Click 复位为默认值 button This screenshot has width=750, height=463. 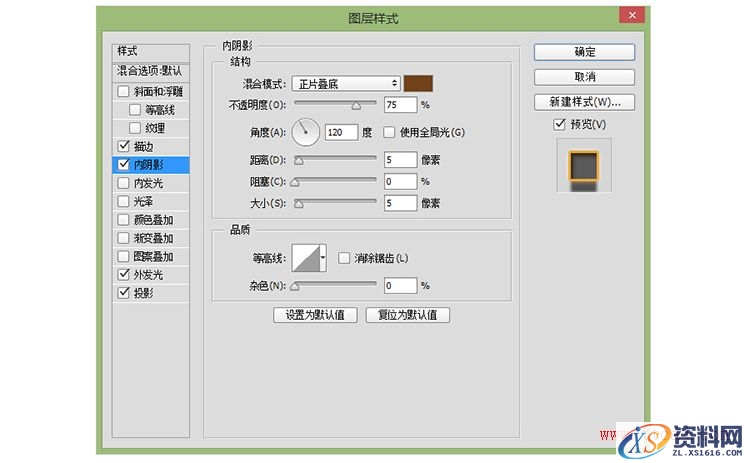coord(408,315)
